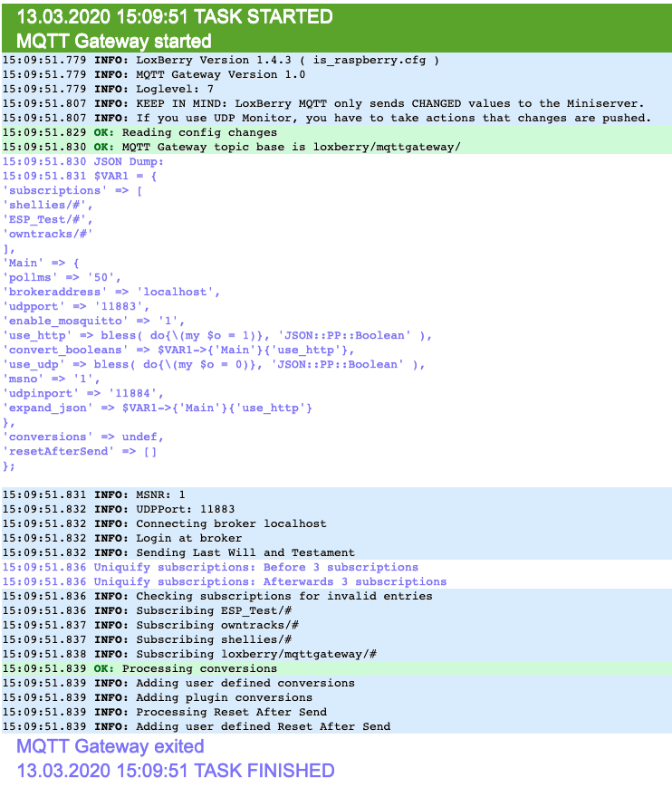
Task: Click the 'UDPPort: 11883' info line
Action: click(x=337, y=510)
